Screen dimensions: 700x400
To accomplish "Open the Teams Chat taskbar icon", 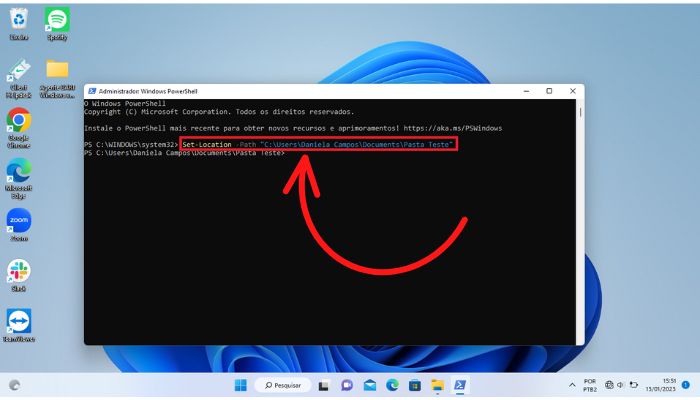I will point(347,385).
